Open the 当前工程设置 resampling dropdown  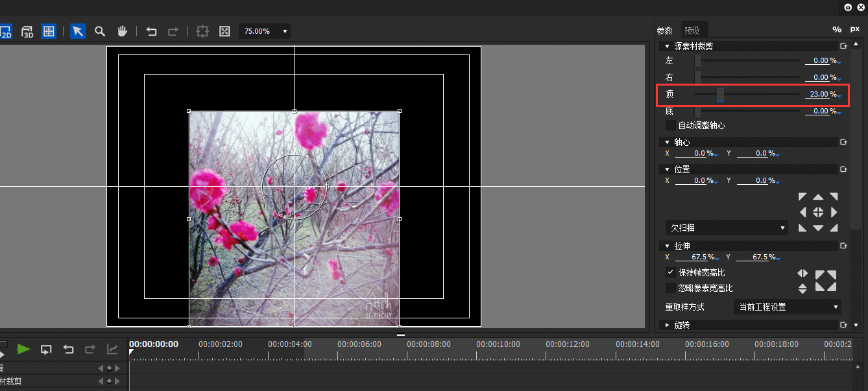click(x=788, y=307)
